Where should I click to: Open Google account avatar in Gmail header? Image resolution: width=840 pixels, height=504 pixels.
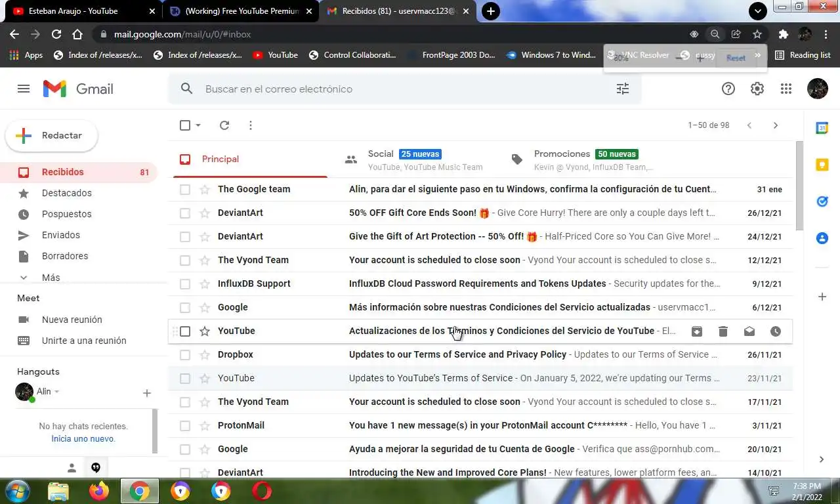pos(818,89)
